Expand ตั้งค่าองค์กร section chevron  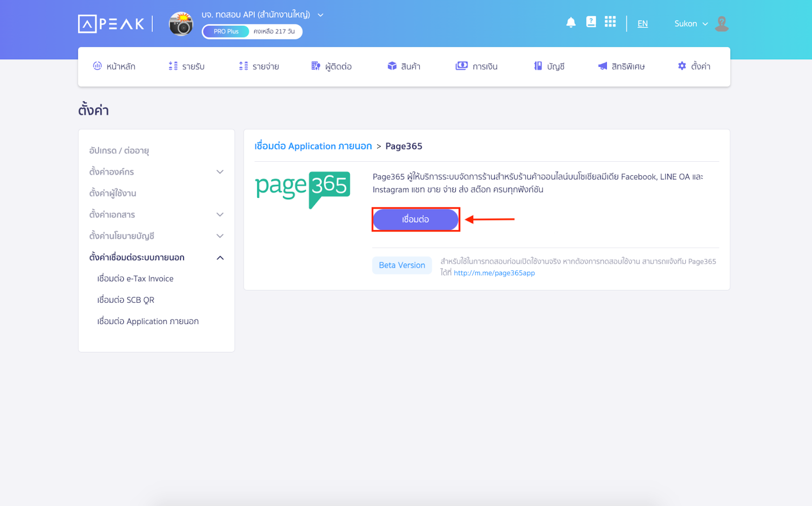tap(220, 172)
